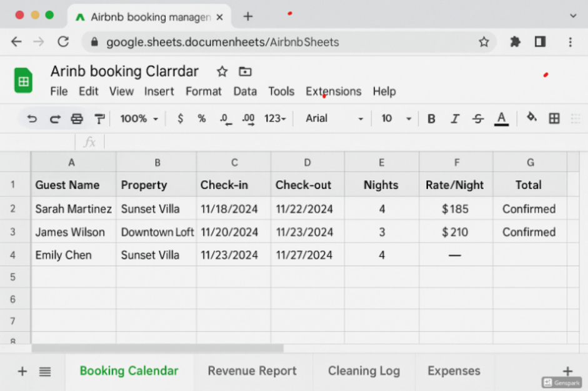Open the font size 10 dropdown
Image resolution: width=588 pixels, height=391 pixels.
click(396, 119)
